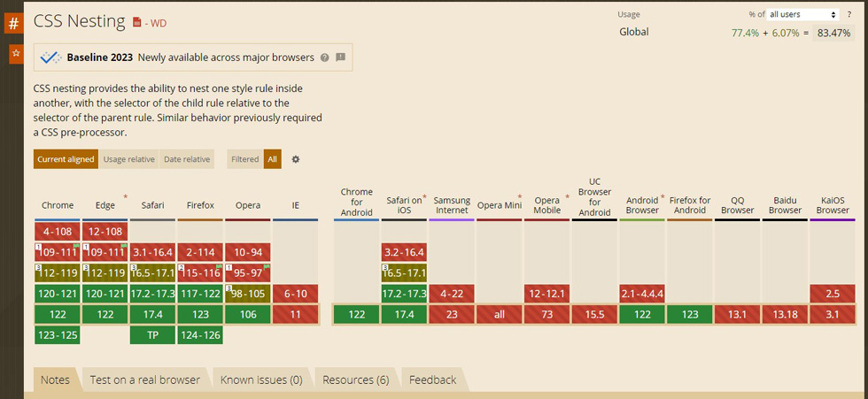Switch to Date relative view
Image resolution: width=868 pixels, height=399 pixels.
point(187,159)
